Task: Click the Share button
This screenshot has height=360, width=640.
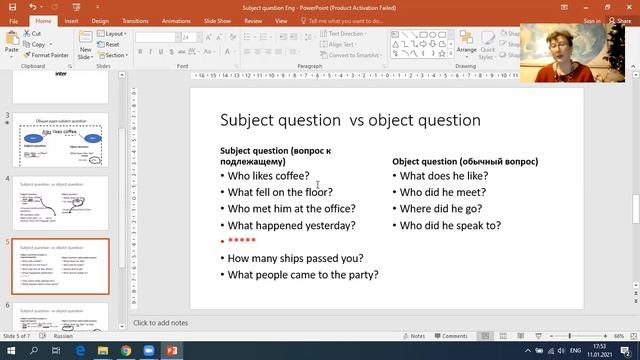Action: coord(620,21)
